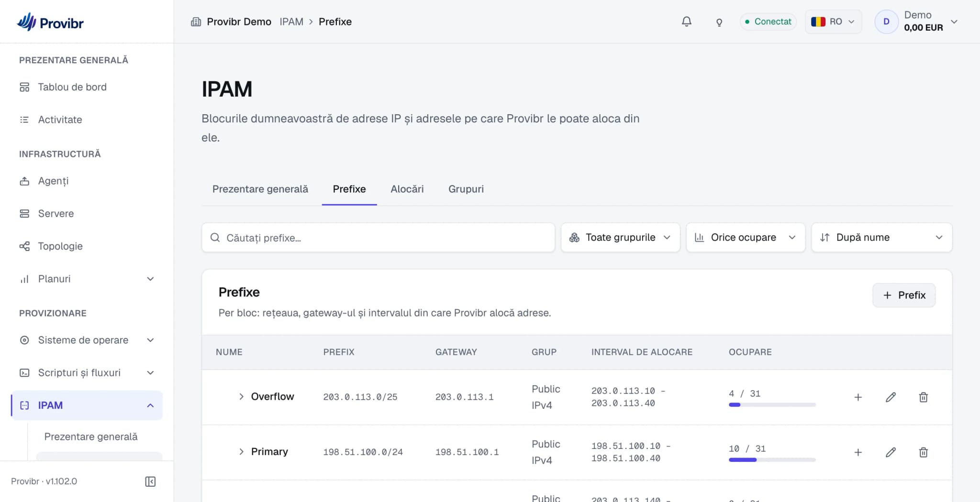
Task: Delete the Primary prefix
Action: [924, 452]
